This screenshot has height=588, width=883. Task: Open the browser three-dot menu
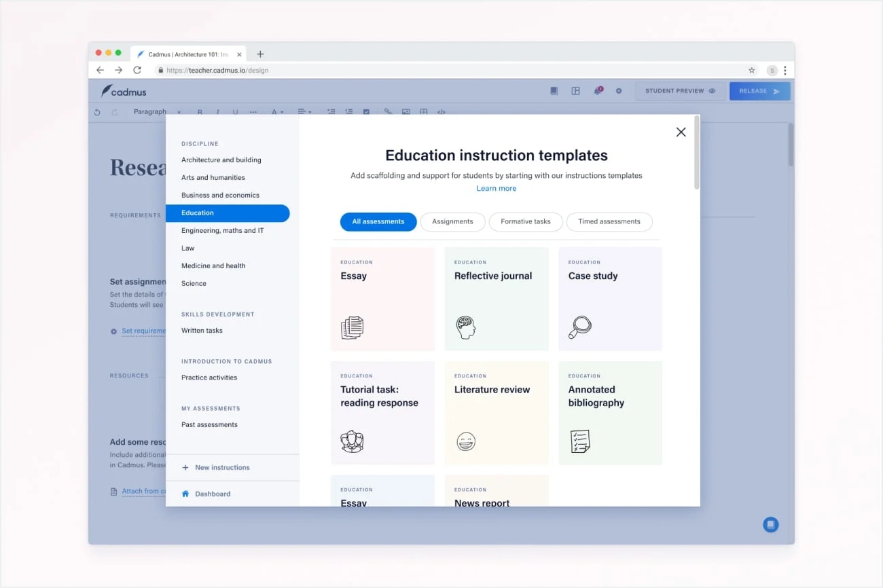pos(785,70)
